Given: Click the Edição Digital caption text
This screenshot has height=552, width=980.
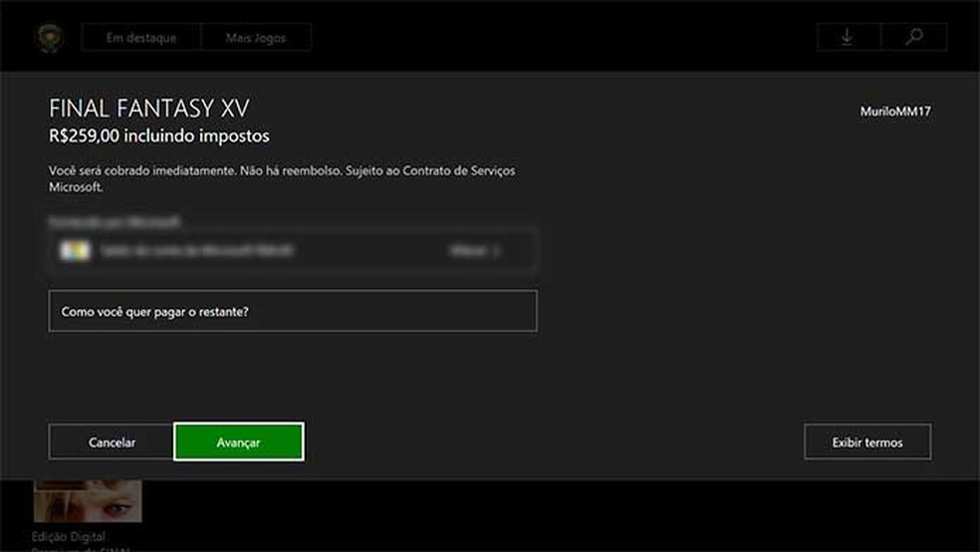Looking at the screenshot, I should 69,536.
